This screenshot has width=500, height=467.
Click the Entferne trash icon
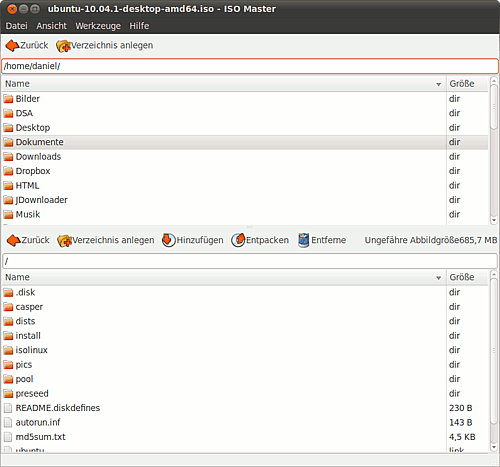pos(304,240)
